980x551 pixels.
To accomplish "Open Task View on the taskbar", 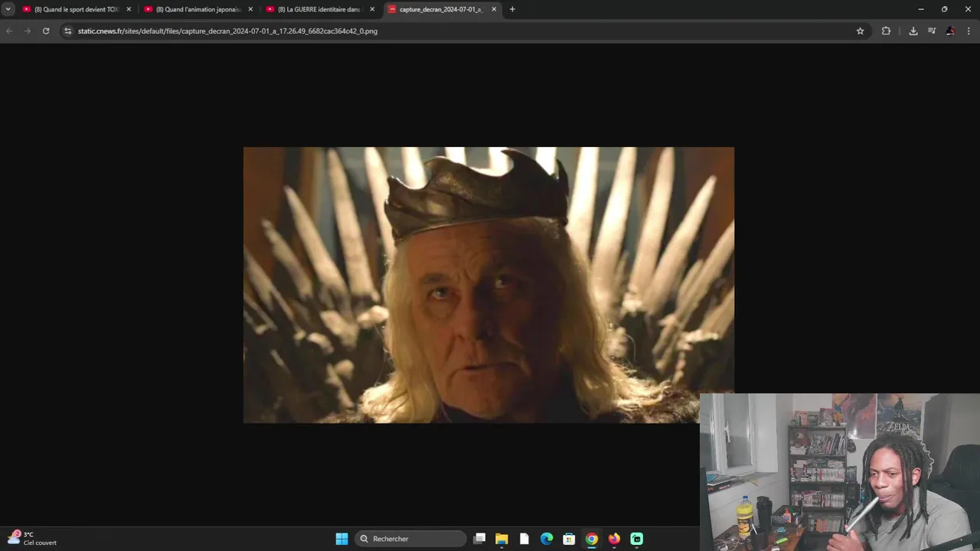I will 479,539.
